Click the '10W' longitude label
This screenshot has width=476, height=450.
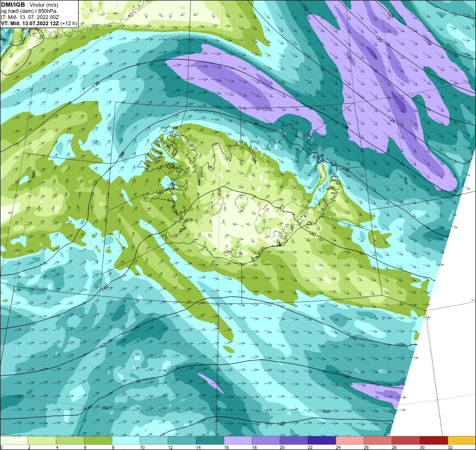tap(405, 181)
